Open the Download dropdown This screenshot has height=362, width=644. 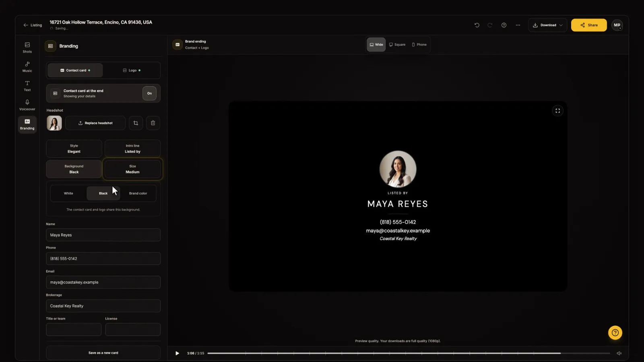pos(547,25)
